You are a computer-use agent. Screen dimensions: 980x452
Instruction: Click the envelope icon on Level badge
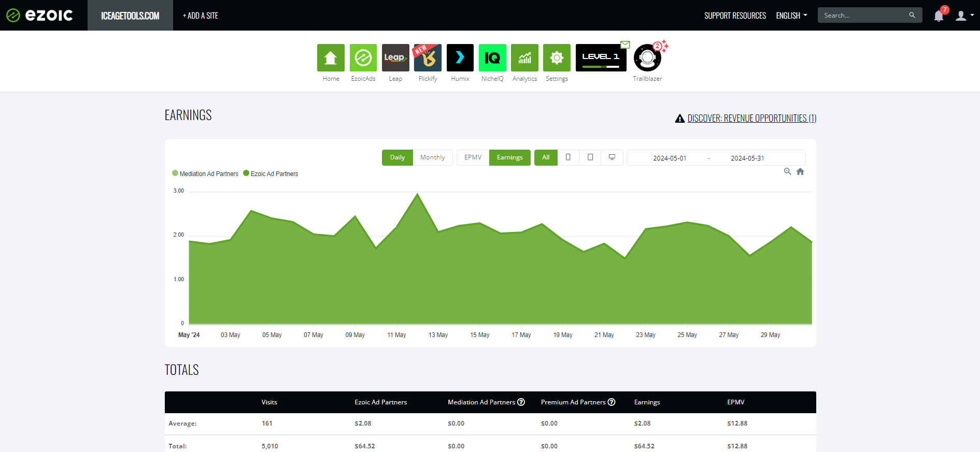(x=626, y=45)
